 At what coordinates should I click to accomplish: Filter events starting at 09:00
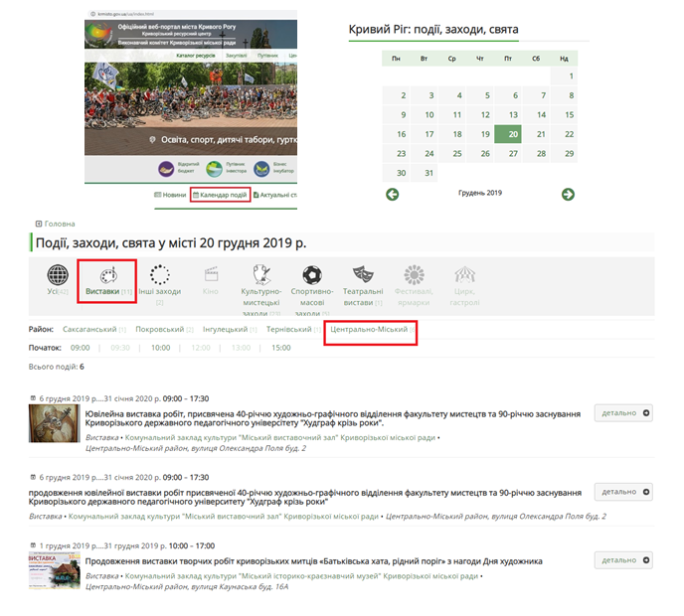81,348
